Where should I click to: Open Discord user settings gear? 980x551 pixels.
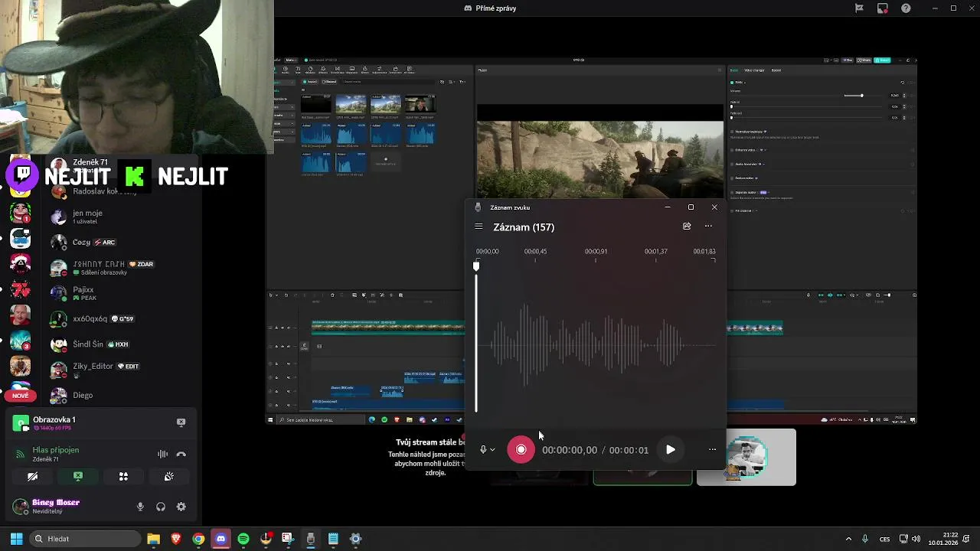pos(181,507)
